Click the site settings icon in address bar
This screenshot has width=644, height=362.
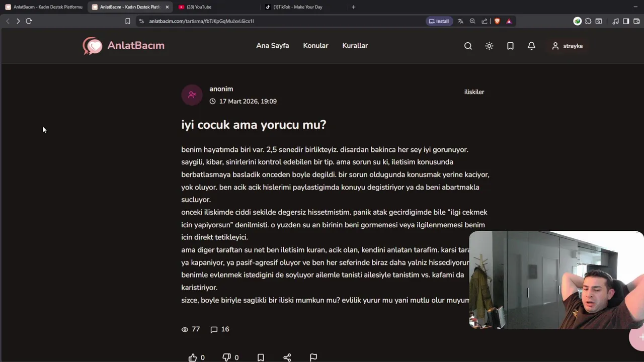pos(141,21)
